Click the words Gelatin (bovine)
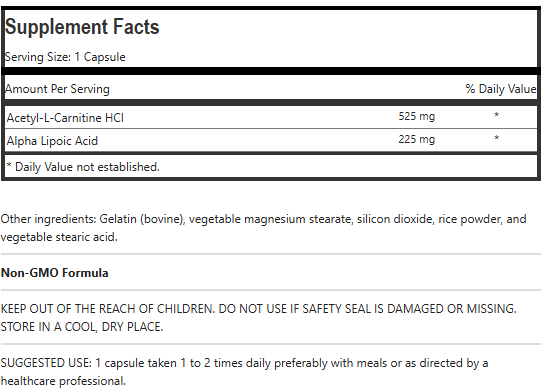The height and width of the screenshot is (391, 544). 143,219
